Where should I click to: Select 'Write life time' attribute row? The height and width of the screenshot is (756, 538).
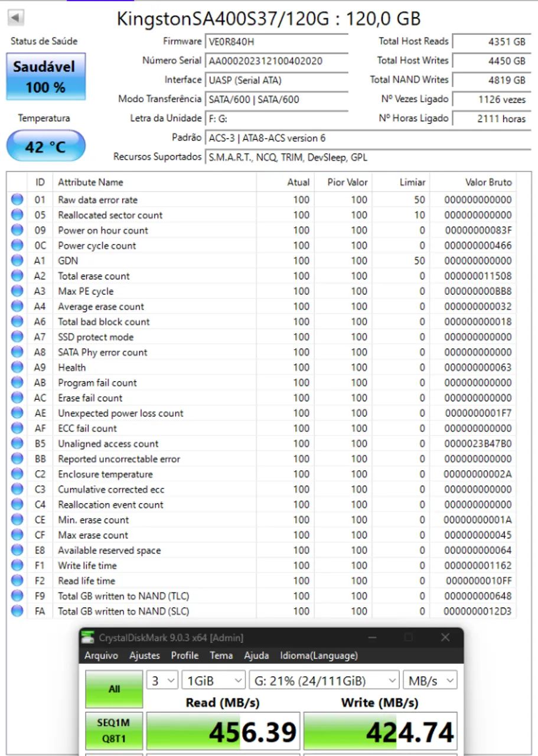click(x=262, y=566)
